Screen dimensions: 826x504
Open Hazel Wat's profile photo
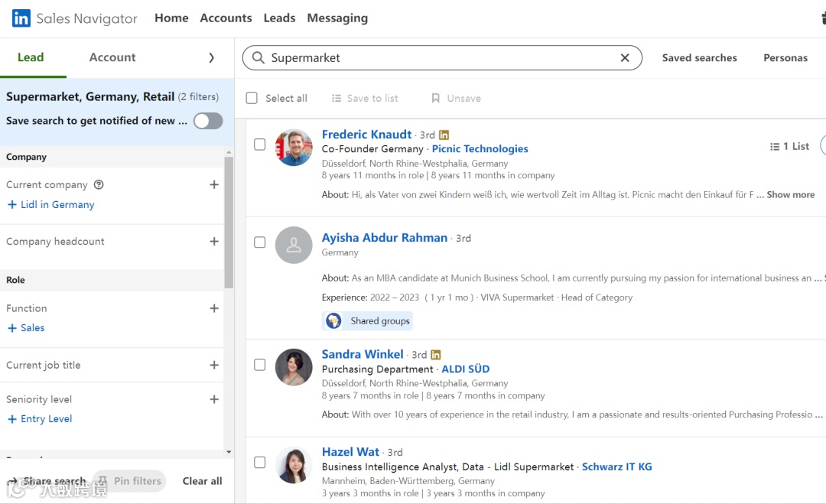click(x=294, y=465)
